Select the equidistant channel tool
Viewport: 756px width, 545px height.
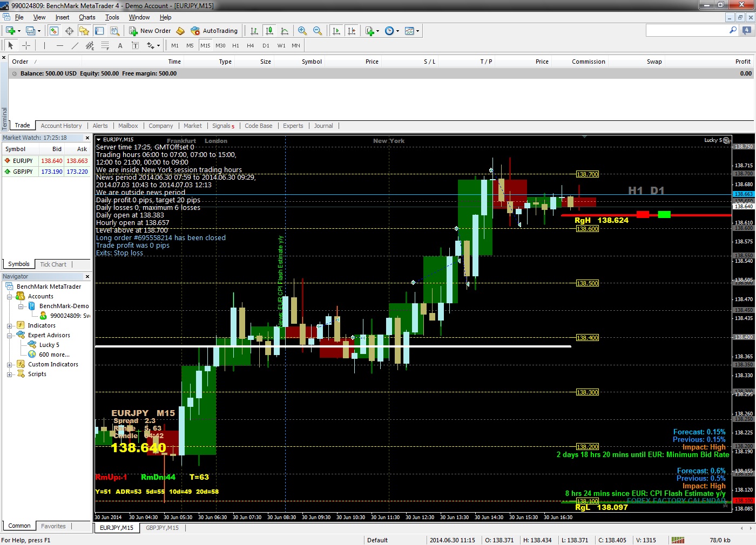pyautogui.click(x=90, y=45)
